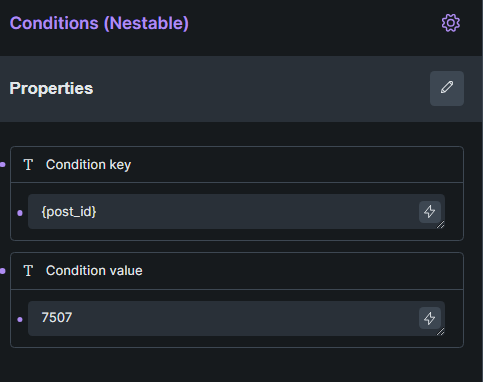Screen dimensions: 483x382
Task: Collapse the Condition value card header
Action: coord(237,271)
